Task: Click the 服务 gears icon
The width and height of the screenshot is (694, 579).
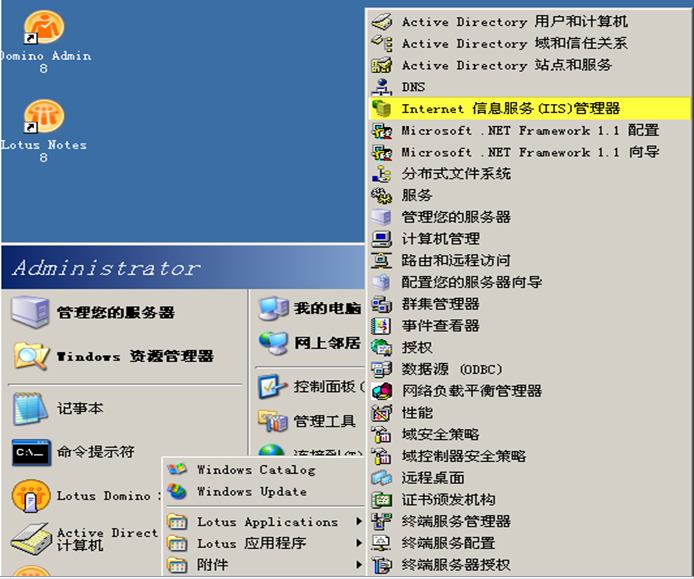Action: pyautogui.click(x=382, y=196)
